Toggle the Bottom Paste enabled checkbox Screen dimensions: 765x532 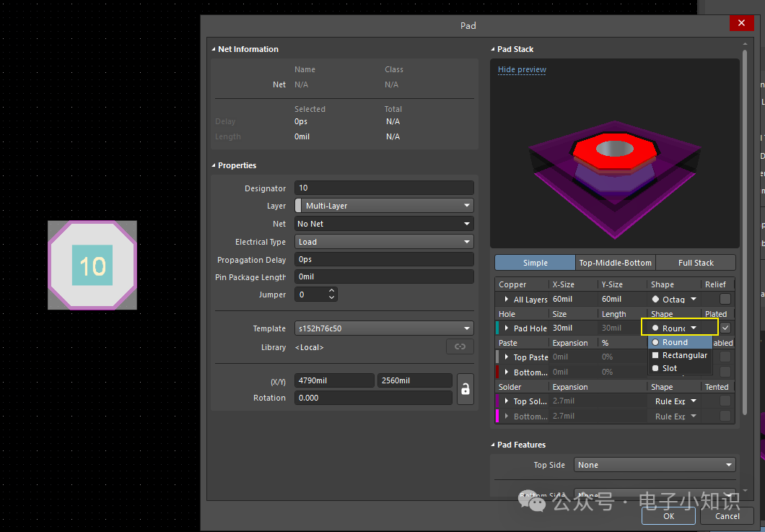click(725, 372)
